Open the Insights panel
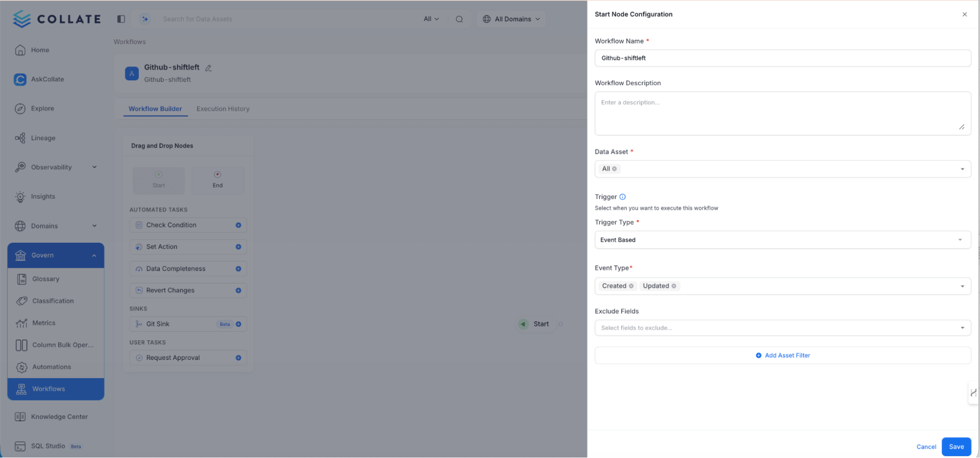The width and height of the screenshot is (980, 458). (x=43, y=196)
